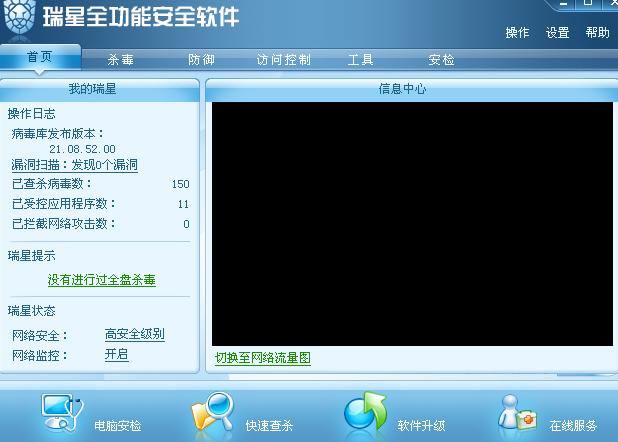Click the virus database version 21.08.52.00
This screenshot has height=442, width=618.
point(82,149)
